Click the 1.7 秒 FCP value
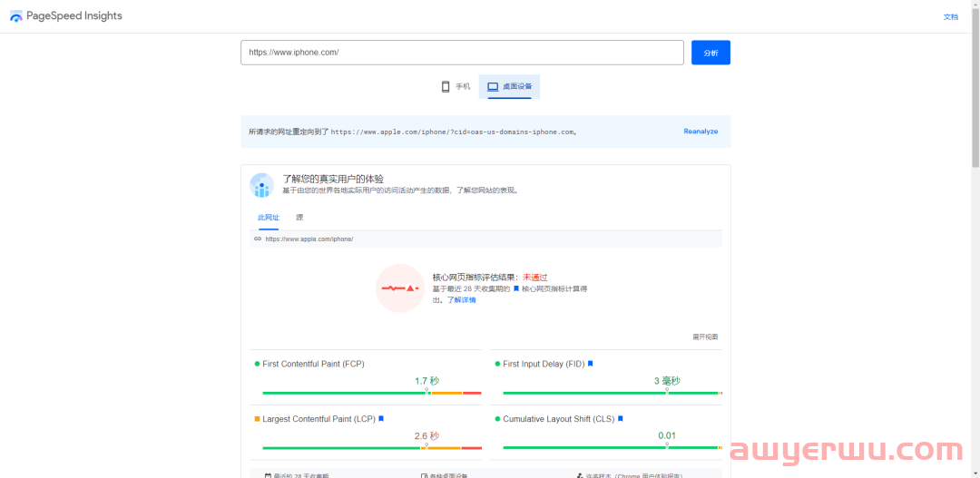The height and width of the screenshot is (478, 980). pos(426,381)
